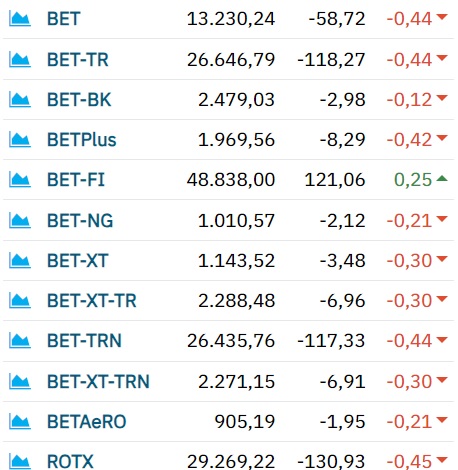Viewport: 458px width, 470px height.
Task: Open the chart icon for BET-XT
Action: [20, 260]
